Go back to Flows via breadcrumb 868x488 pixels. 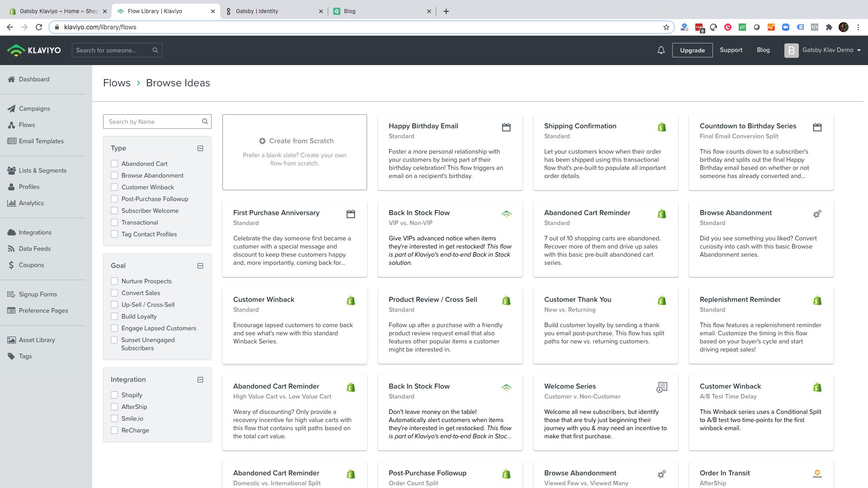pos(117,83)
